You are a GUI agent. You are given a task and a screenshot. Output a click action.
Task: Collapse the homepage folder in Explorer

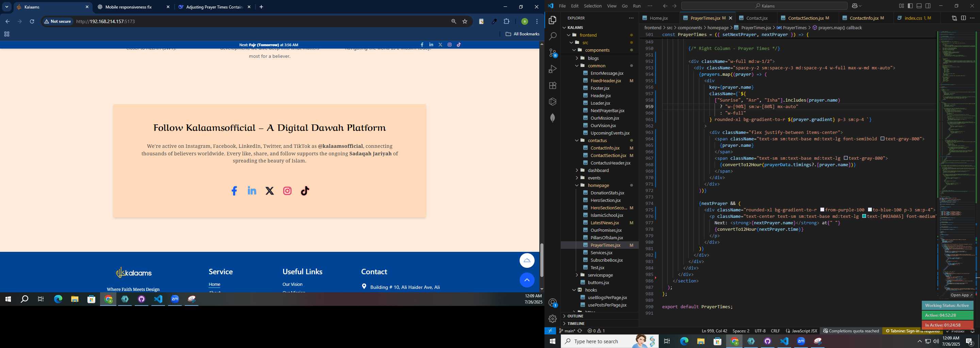tap(577, 186)
